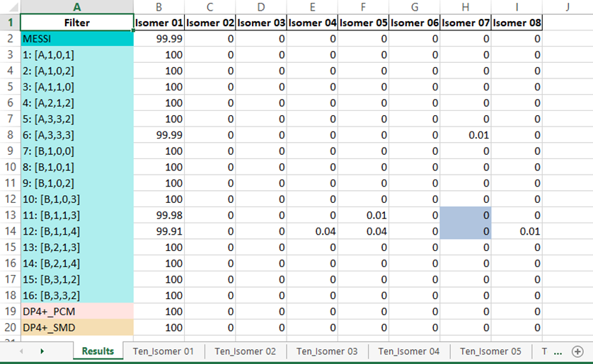Switch to Ten_Isomer 01 sheet
This screenshot has height=364, width=593.
point(163,351)
